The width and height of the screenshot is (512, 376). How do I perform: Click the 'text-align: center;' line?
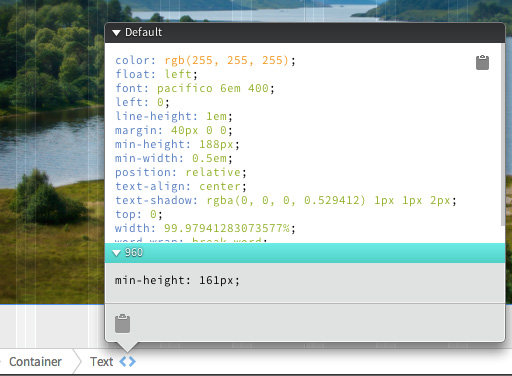[181, 186]
